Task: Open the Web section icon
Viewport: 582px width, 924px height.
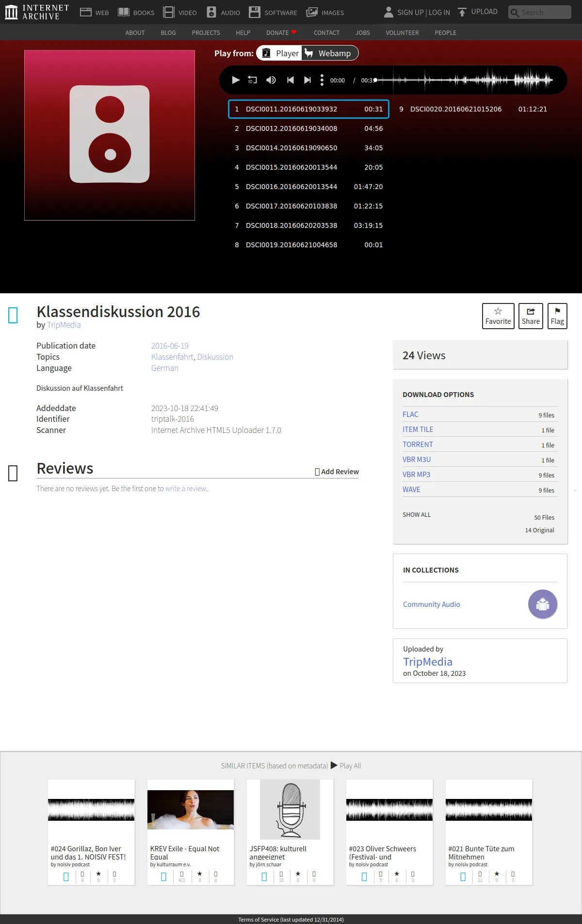Action: 86,12
